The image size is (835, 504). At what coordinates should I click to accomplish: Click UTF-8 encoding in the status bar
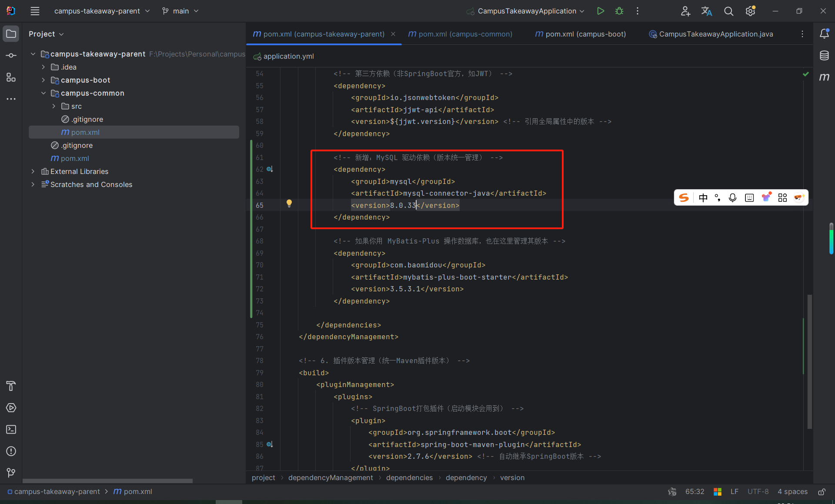(x=758, y=491)
